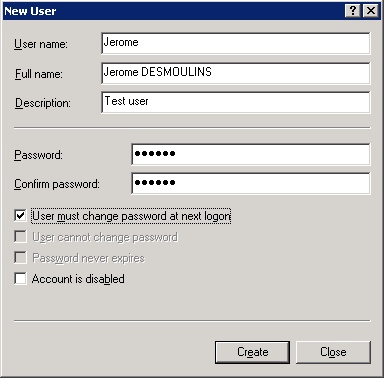Click the 'Description:' label
The height and width of the screenshot is (378, 384).
(42, 103)
